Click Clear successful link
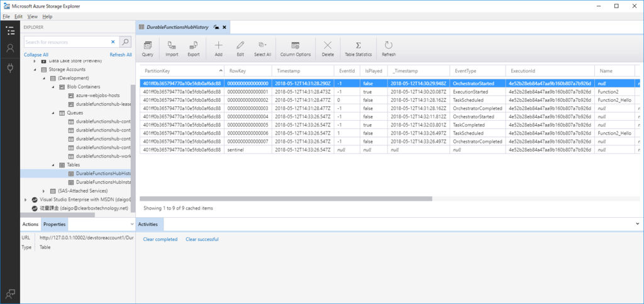 (x=202, y=239)
